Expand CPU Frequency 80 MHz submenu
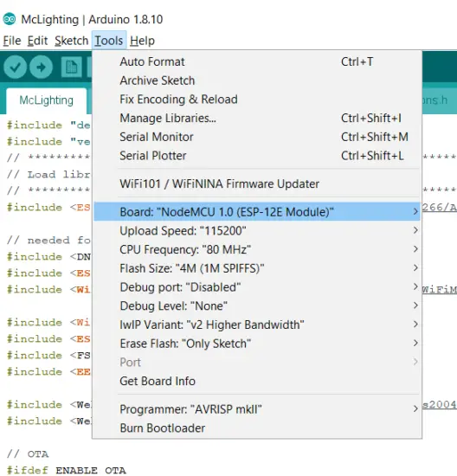The image size is (457, 476). 257,250
